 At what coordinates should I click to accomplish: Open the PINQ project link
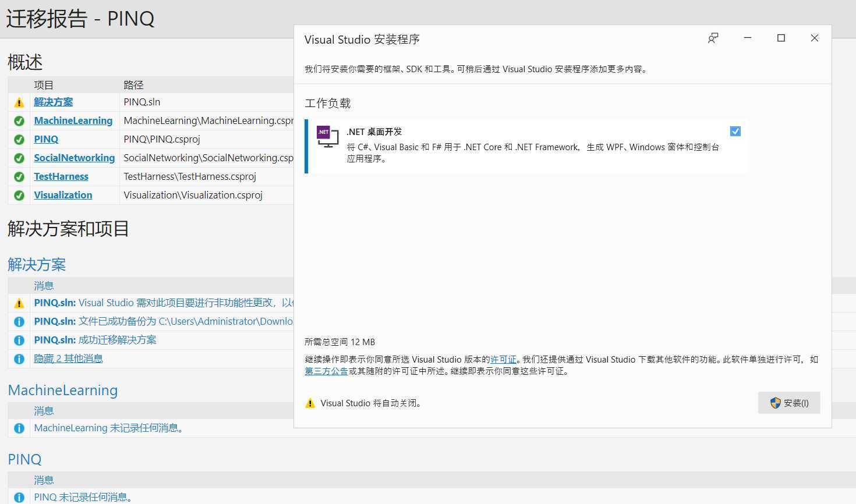click(x=46, y=139)
